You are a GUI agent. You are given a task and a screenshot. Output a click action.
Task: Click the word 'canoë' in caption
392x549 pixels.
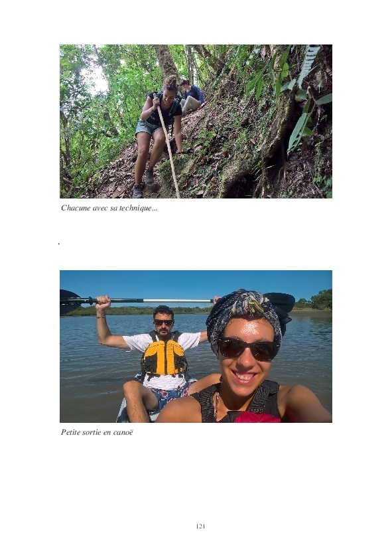tap(123, 432)
